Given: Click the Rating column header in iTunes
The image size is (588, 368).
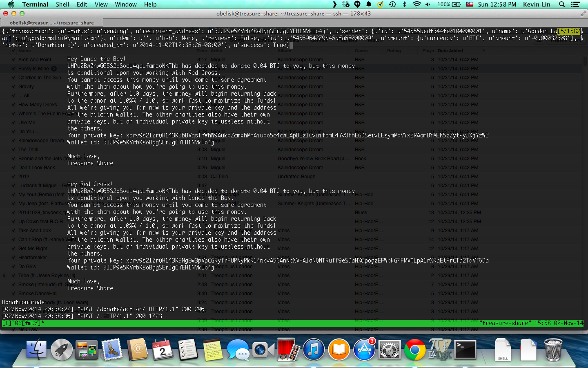Looking at the screenshot, I should tap(394, 51).
